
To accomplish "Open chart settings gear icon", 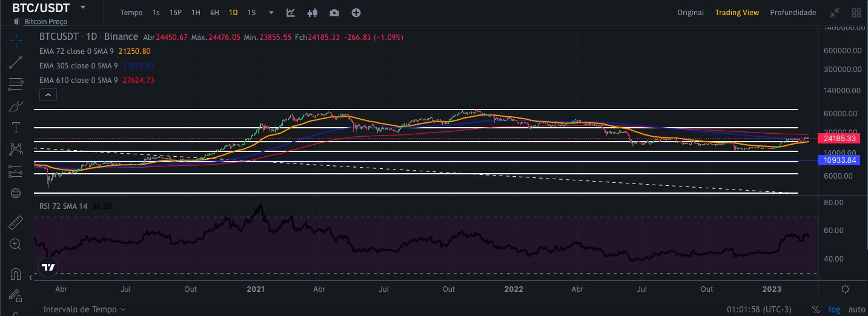I will tap(845, 289).
